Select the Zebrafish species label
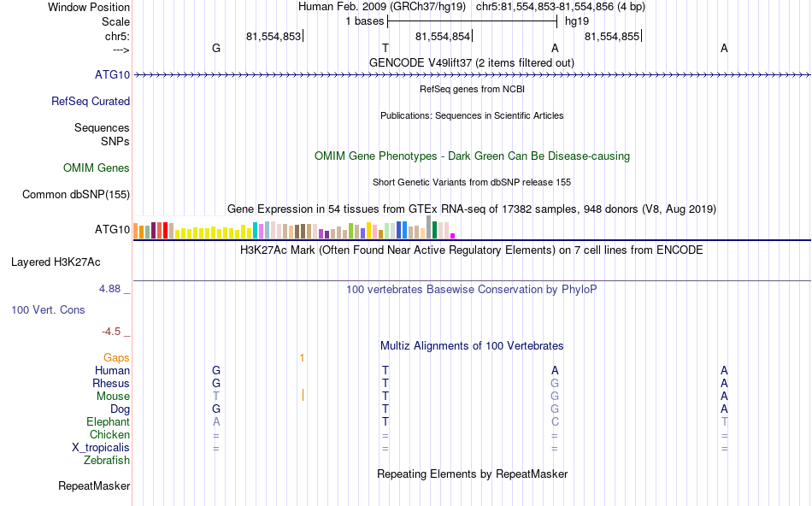Image resolution: width=812 pixels, height=506 pixels. point(107,460)
